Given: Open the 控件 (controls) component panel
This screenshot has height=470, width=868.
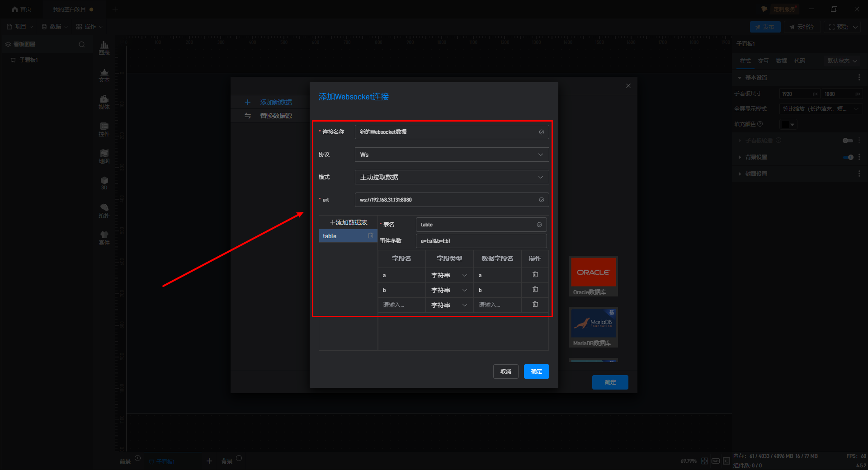Looking at the screenshot, I should 104,130.
